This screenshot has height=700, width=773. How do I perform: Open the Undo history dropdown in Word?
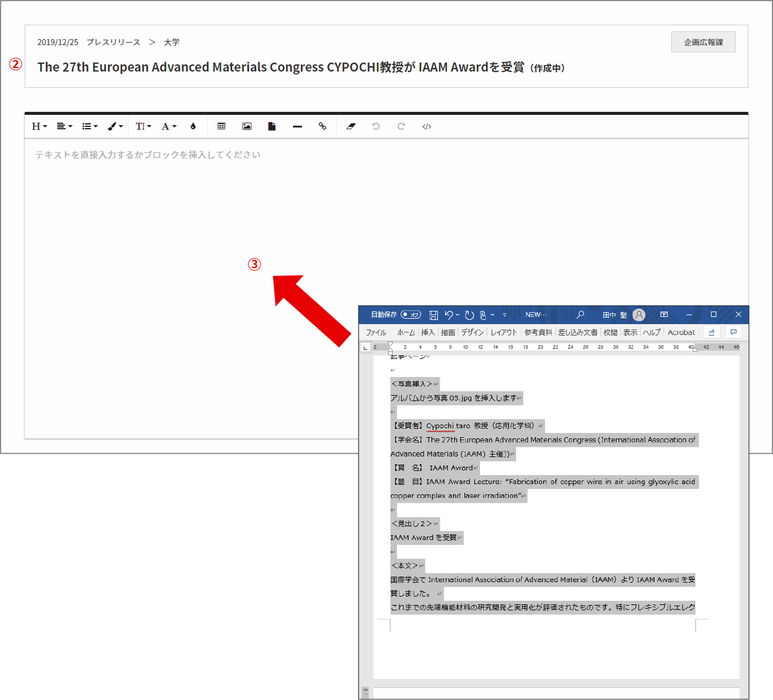(x=458, y=315)
